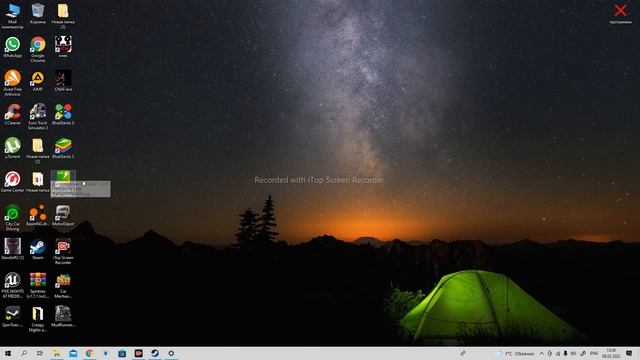Launch the Euro Truck Simulator 2 shortcut
This screenshot has height=360, width=640.
38,117
